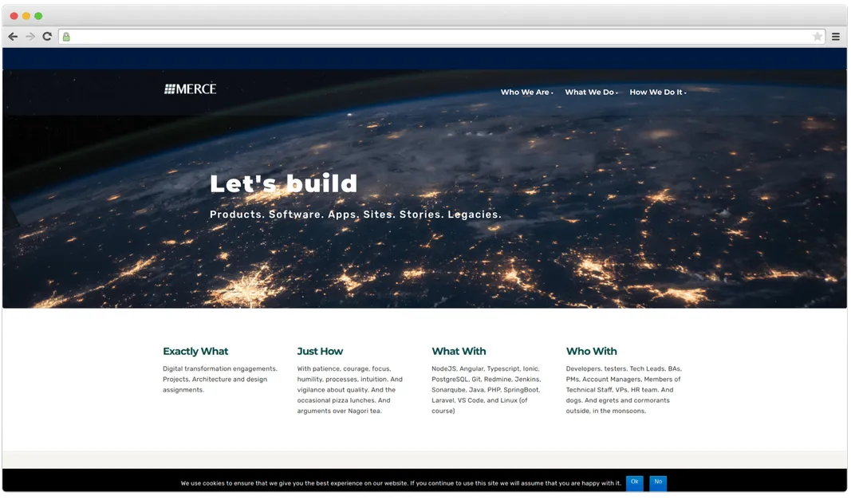Accept cookies by clicking Ok
Viewport: 851px width, 504px height.
click(634, 482)
